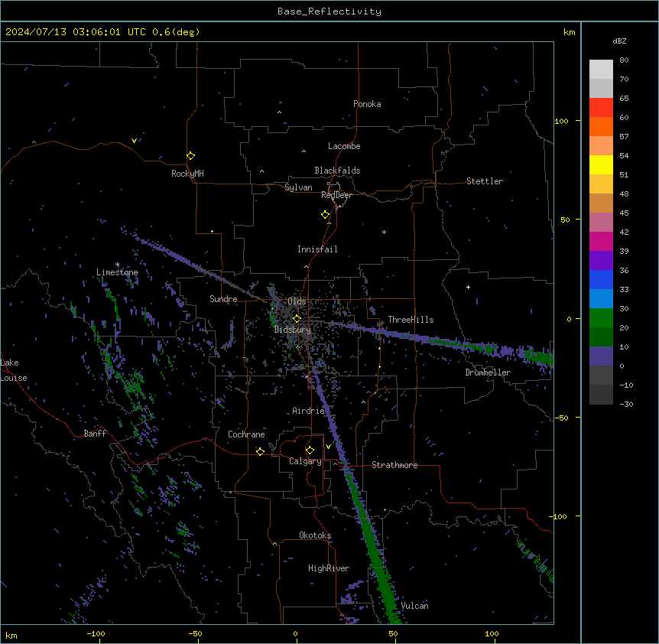The width and height of the screenshot is (659, 644).
Task: Click the -100 tick on bottom km axis
Action: [96, 633]
